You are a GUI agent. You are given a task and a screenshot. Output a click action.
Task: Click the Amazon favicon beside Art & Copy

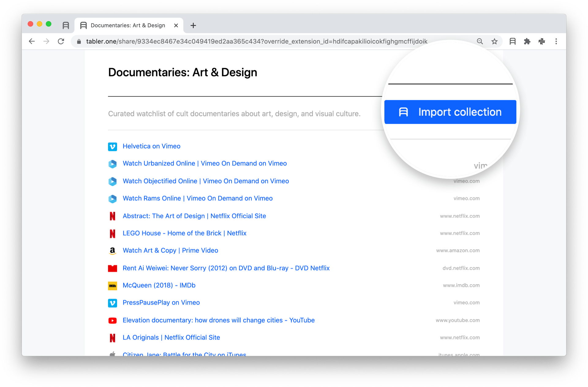point(112,251)
